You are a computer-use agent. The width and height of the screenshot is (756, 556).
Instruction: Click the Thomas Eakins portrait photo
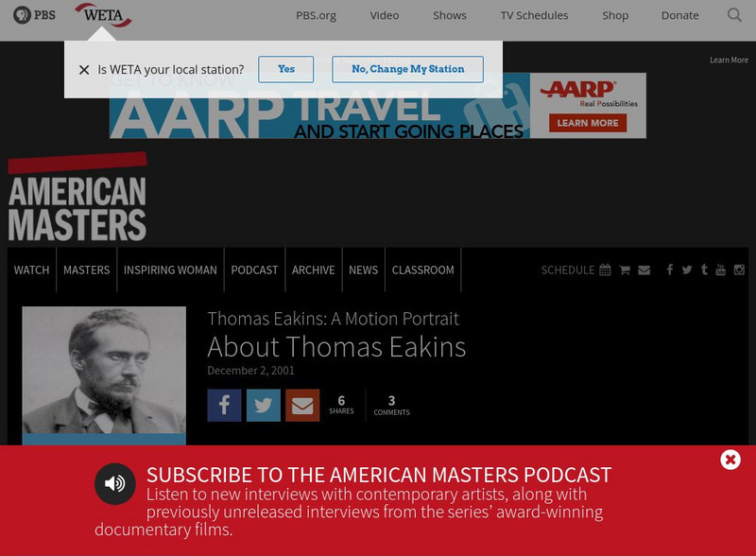click(104, 370)
